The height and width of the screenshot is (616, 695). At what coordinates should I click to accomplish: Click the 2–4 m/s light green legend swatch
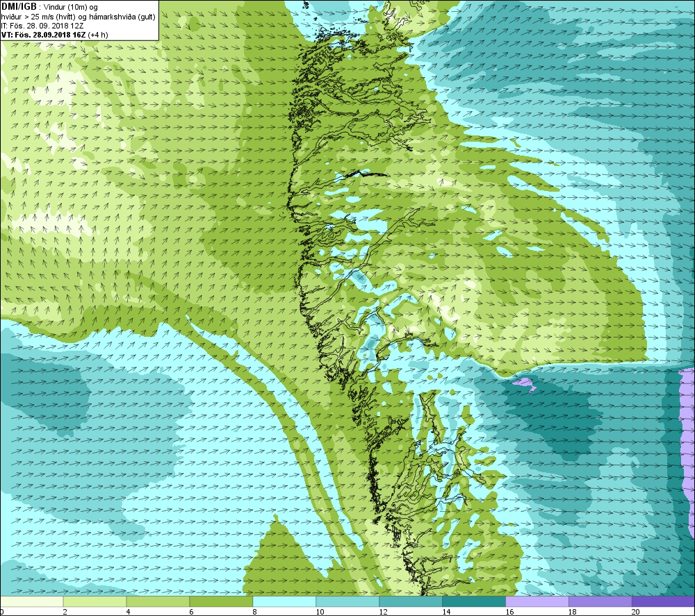tap(95, 601)
